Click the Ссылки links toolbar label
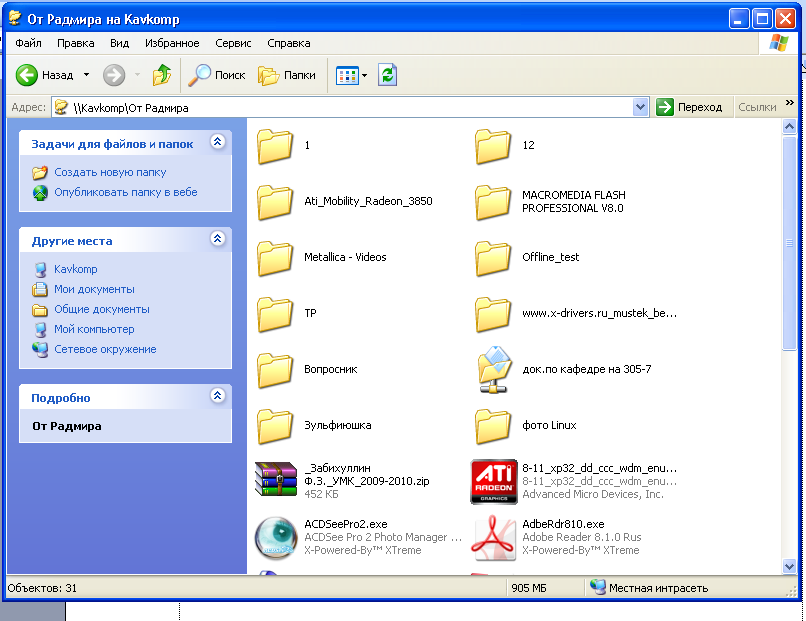The image size is (806, 621). point(757,107)
